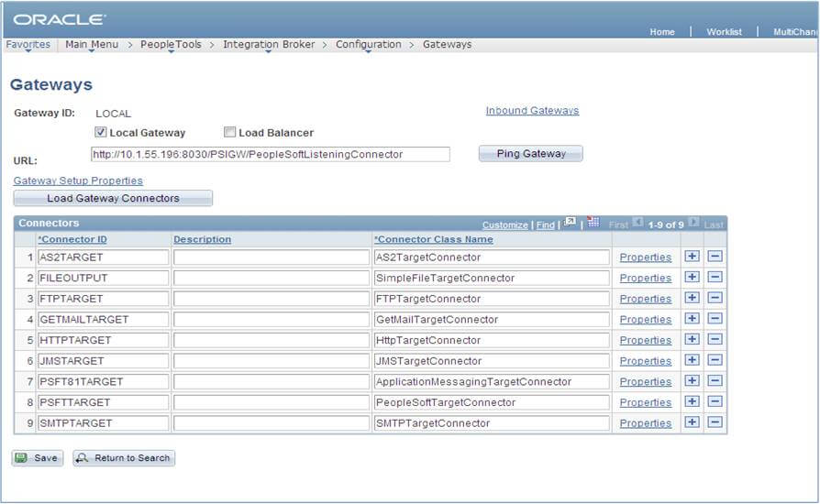Open Properties for JMSTARGET connector
Image resolution: width=820 pixels, height=504 pixels.
(x=646, y=361)
